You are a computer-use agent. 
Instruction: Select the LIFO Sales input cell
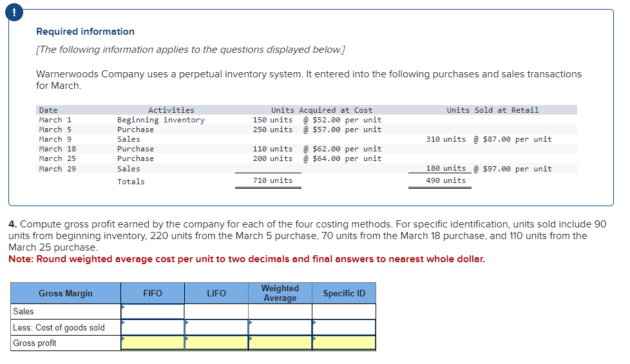(216, 311)
